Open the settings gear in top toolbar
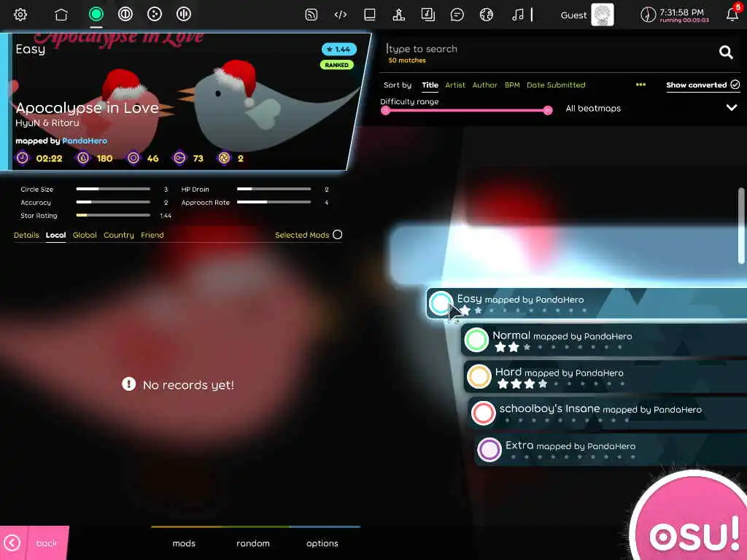Screen dimensions: 747x560 pyautogui.click(x=20, y=15)
